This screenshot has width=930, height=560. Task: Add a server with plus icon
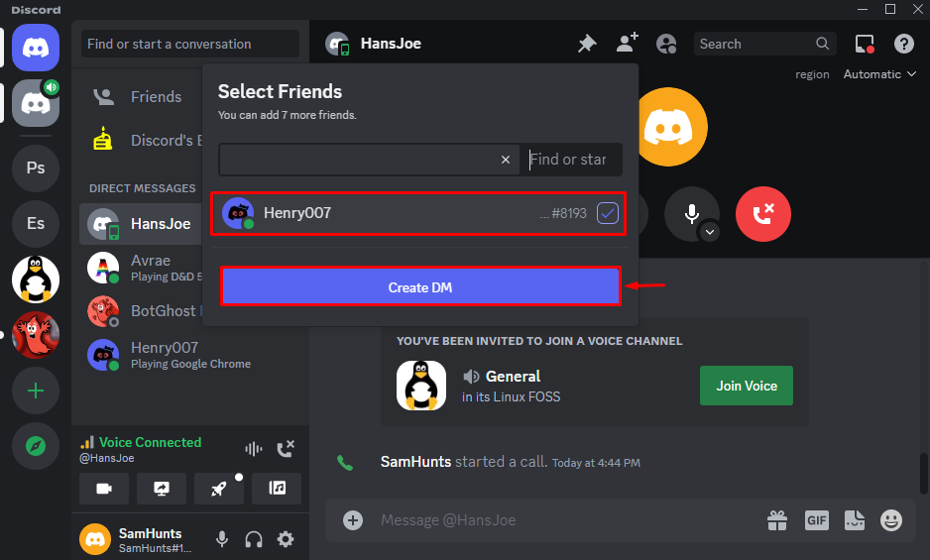36,391
